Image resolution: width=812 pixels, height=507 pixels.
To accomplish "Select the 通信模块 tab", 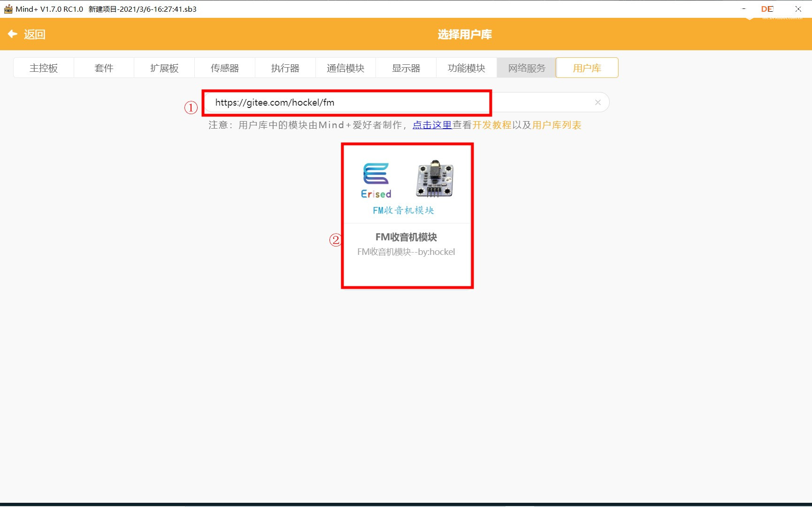I will 345,68.
